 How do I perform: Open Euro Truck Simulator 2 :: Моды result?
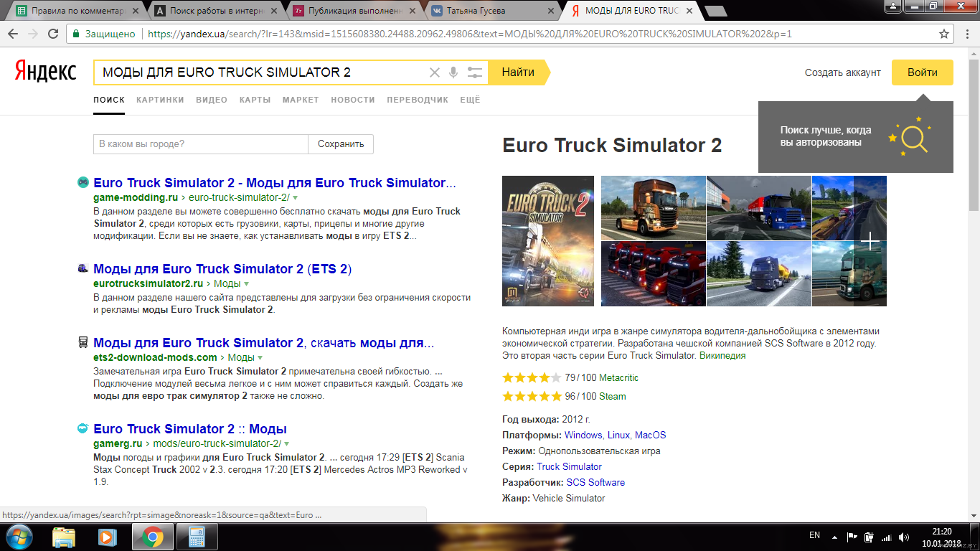[190, 429]
